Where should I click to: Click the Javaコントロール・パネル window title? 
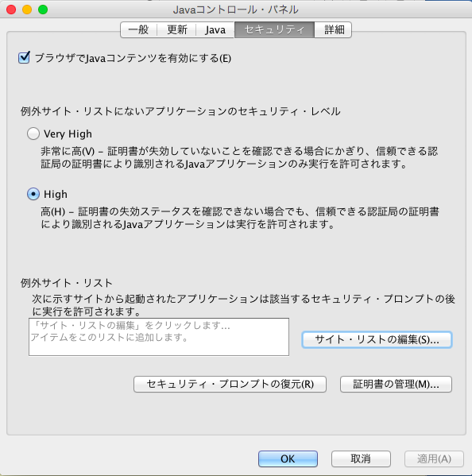click(235, 10)
